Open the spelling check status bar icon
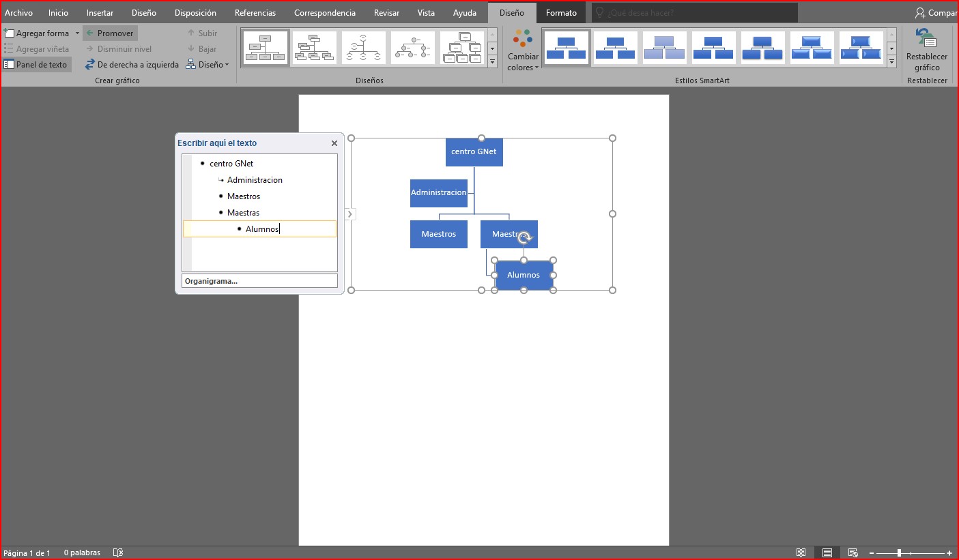Viewport: 959px width, 560px height. coord(118,552)
